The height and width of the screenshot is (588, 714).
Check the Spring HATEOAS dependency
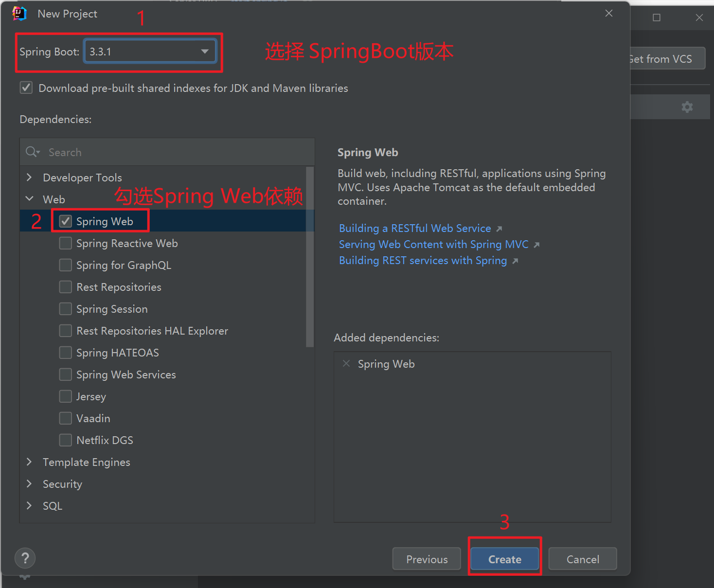[x=66, y=353]
